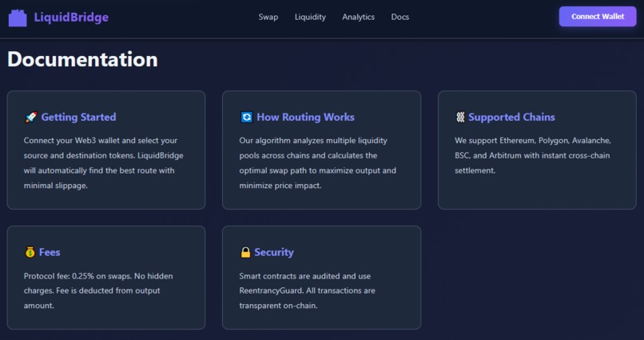Screen dimensions: 644x340
Task: Click the How Routing Works heading
Action: (x=305, y=117)
